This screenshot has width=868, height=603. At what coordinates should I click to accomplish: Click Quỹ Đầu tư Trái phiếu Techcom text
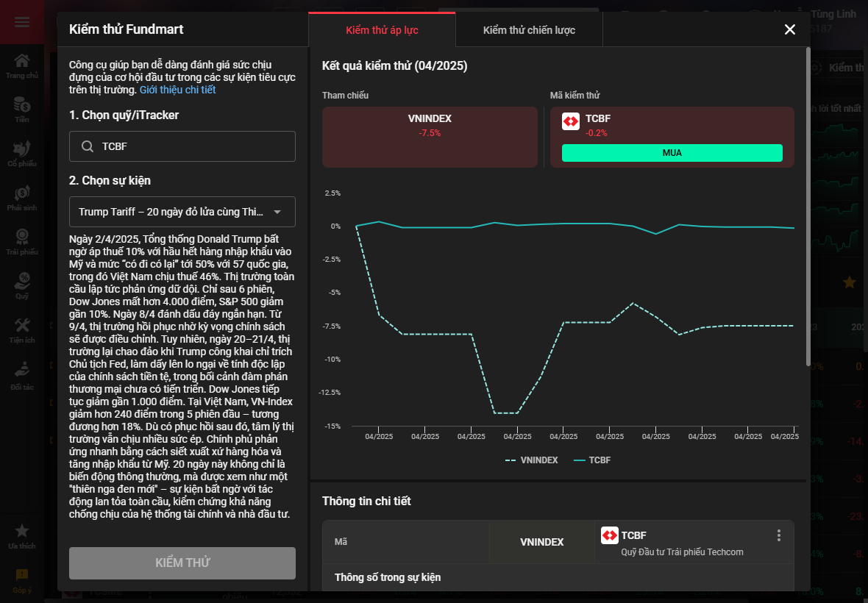(x=682, y=552)
